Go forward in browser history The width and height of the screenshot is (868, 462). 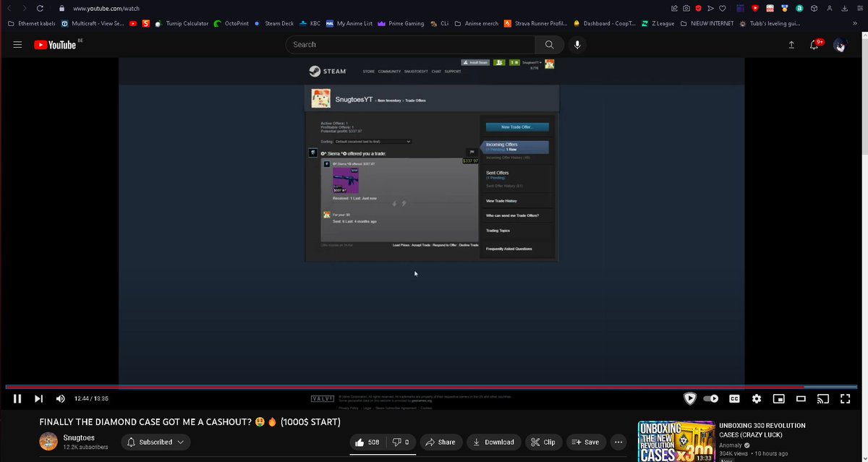(x=24, y=8)
